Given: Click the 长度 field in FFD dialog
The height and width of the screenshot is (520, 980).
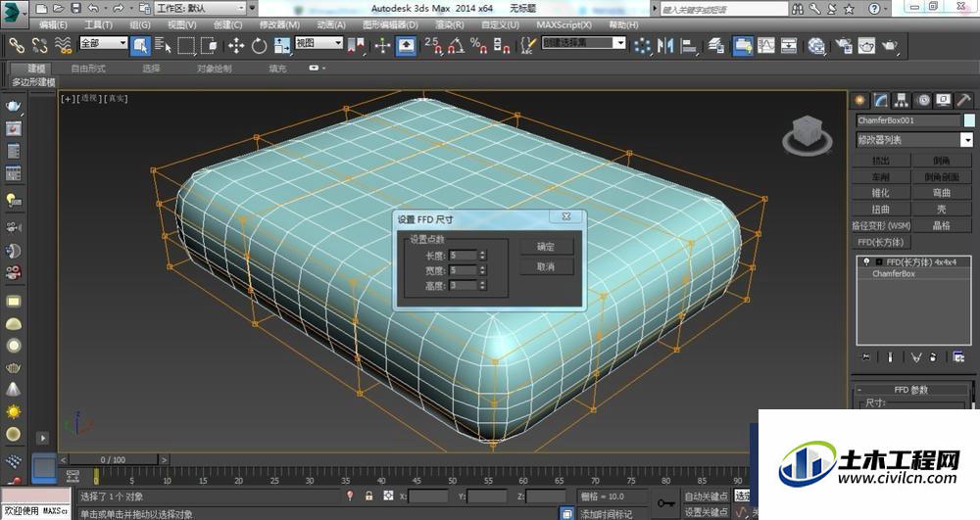Looking at the screenshot, I should (x=464, y=256).
